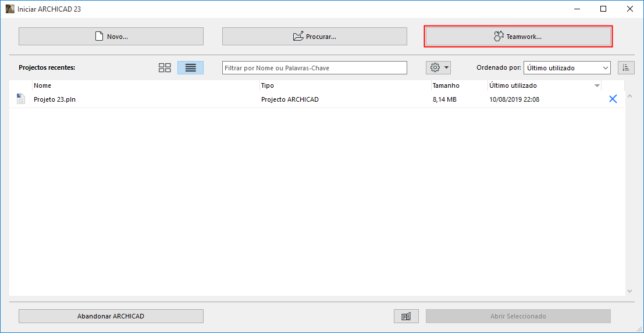This screenshot has width=644, height=333.
Task: Switch to list view
Action: pos(191,67)
